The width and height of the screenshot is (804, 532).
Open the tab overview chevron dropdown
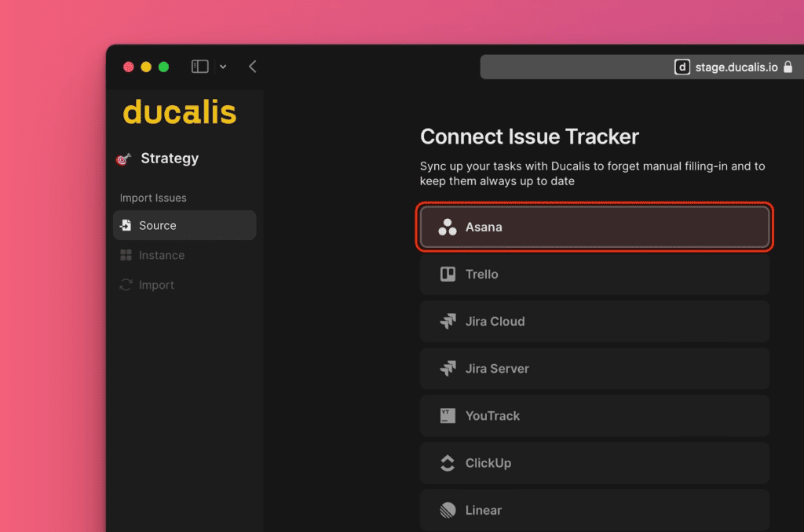(223, 67)
